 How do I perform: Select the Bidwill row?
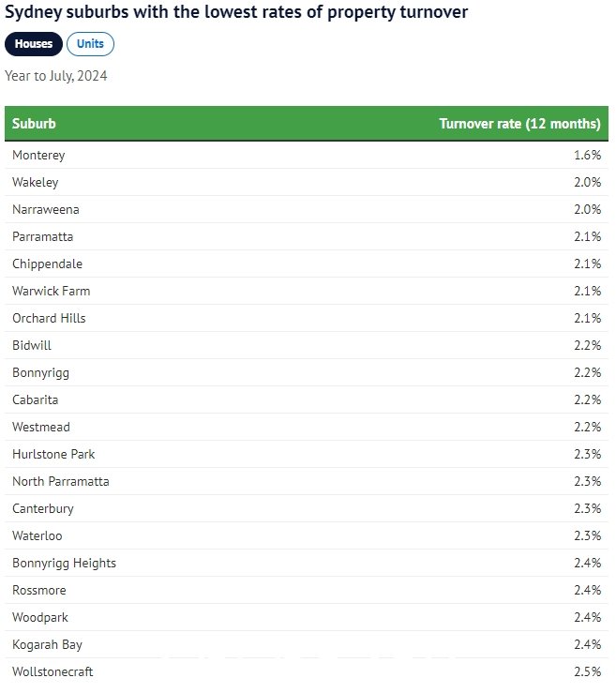point(307,345)
